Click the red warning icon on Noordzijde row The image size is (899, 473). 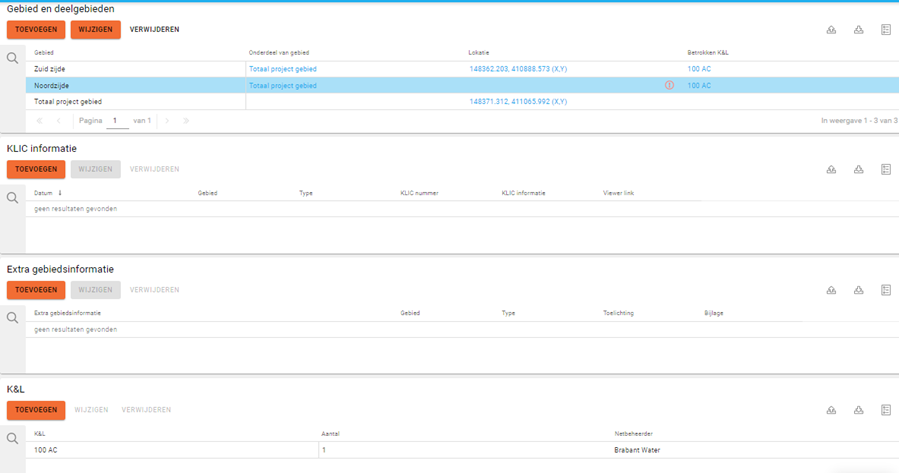point(669,86)
